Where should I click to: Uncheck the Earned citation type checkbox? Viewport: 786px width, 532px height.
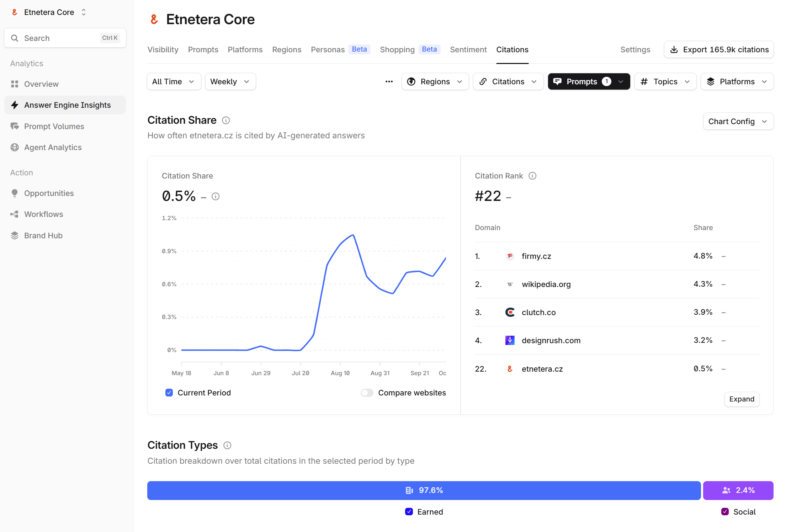pos(409,512)
